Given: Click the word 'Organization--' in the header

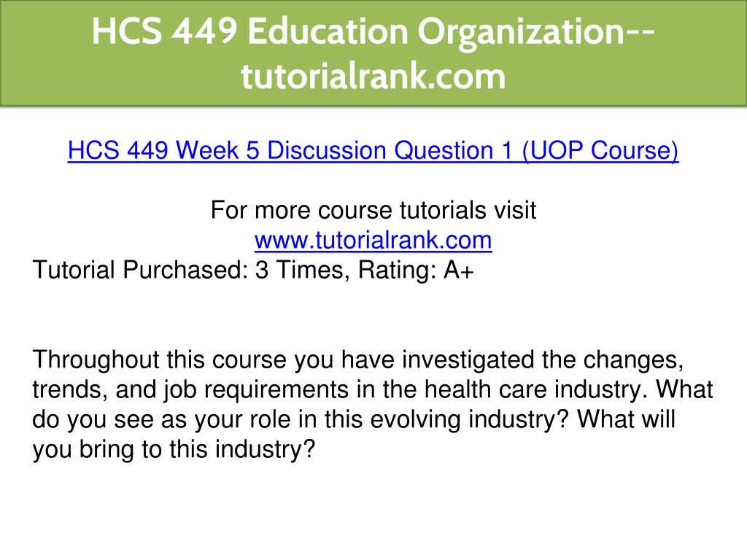Looking at the screenshot, I should 536,32.
